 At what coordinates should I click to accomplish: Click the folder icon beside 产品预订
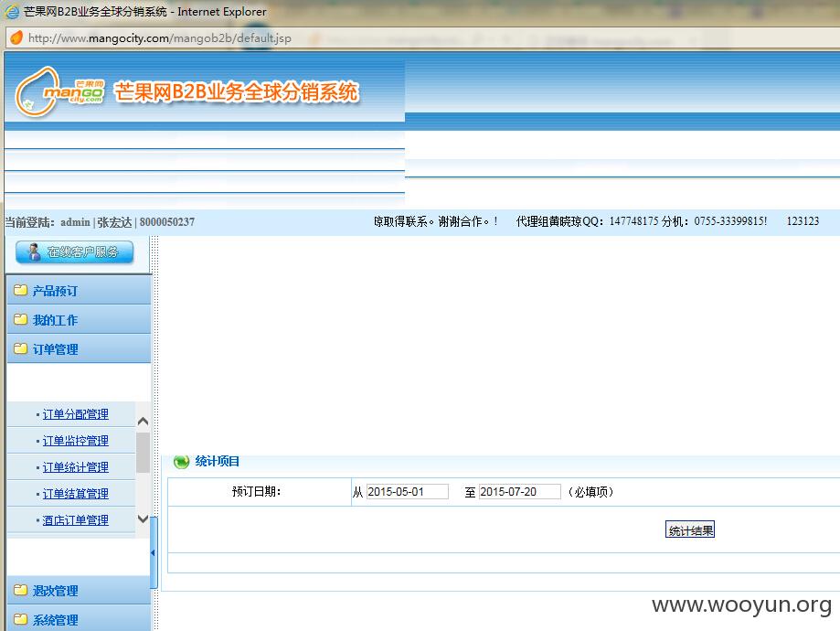click(20, 291)
